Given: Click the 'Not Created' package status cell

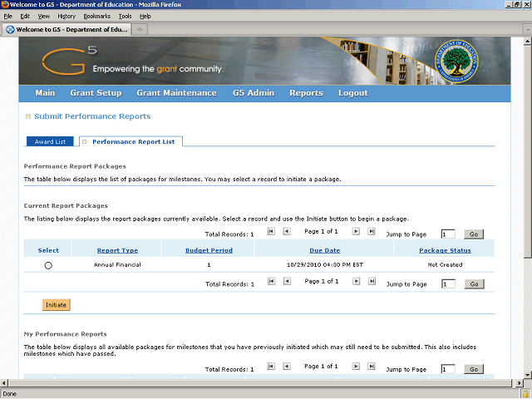Looking at the screenshot, I should tap(445, 264).
